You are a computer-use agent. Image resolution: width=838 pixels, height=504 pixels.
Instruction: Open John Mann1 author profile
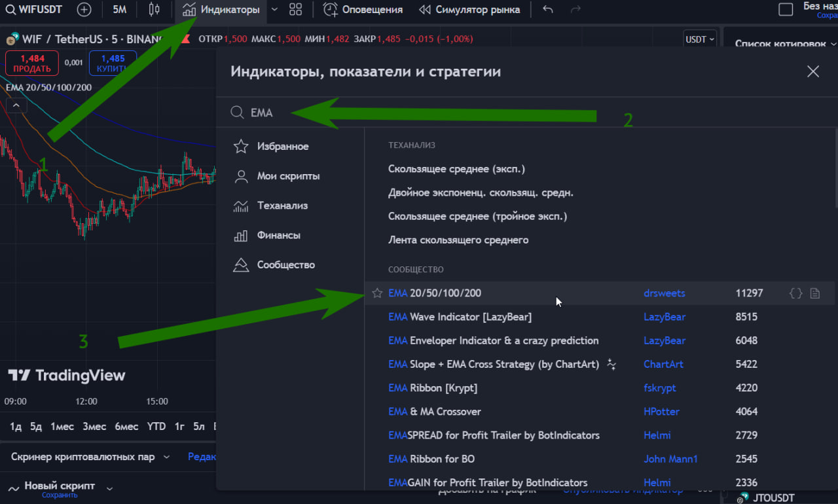coord(670,459)
